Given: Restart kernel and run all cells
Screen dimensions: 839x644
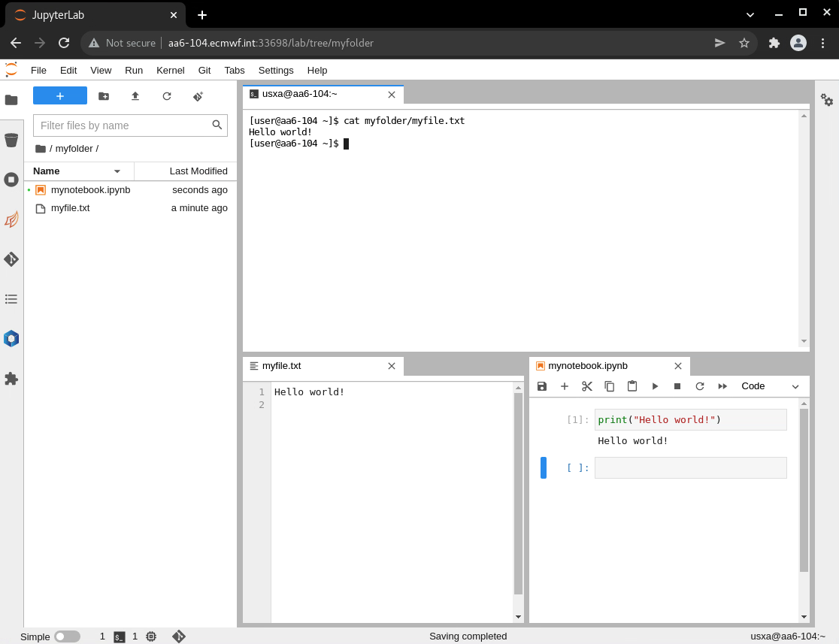Looking at the screenshot, I should 722,386.
